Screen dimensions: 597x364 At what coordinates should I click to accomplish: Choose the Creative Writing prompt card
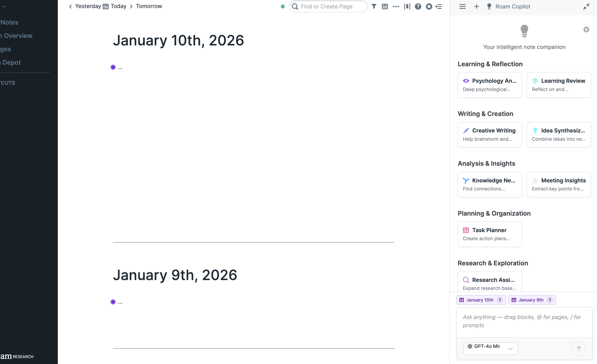pyautogui.click(x=490, y=135)
